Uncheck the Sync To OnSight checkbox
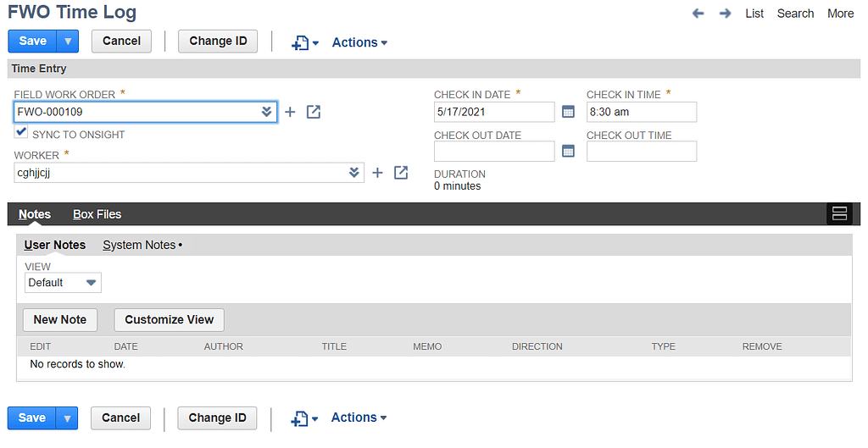This screenshot has width=868, height=448. click(21, 131)
